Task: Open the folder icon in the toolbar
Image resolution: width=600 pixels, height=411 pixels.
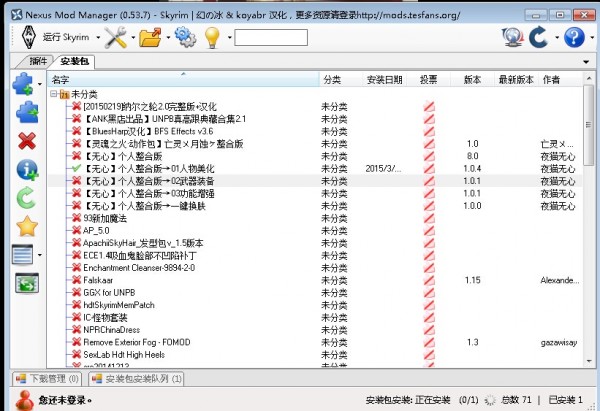Action: click(150, 37)
